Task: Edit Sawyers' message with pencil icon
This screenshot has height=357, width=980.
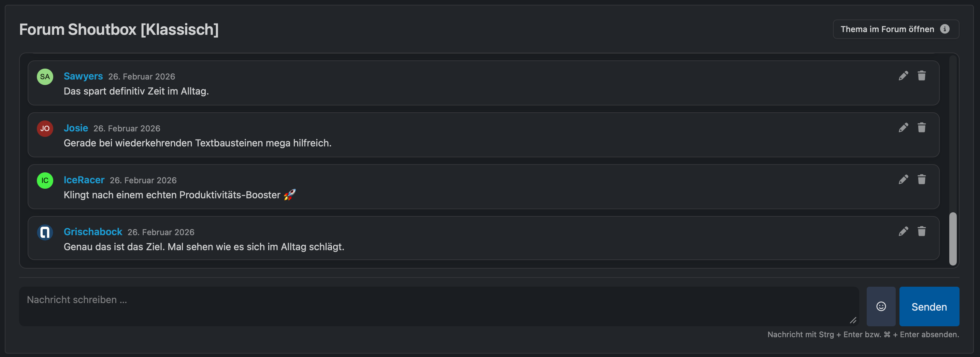Action: point(903,76)
